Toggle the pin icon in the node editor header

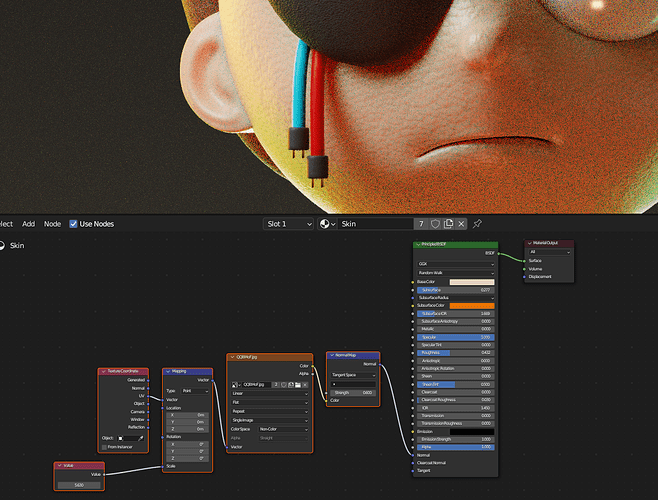coord(477,224)
